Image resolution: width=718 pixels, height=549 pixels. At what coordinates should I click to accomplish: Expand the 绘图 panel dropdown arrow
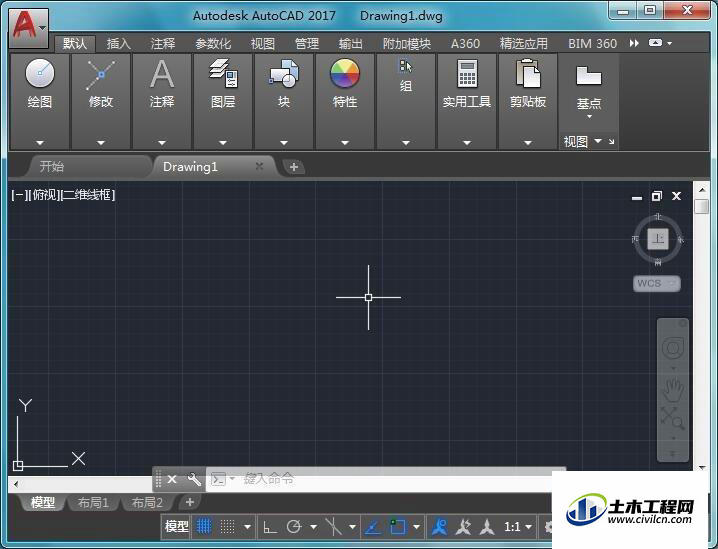pyautogui.click(x=40, y=143)
